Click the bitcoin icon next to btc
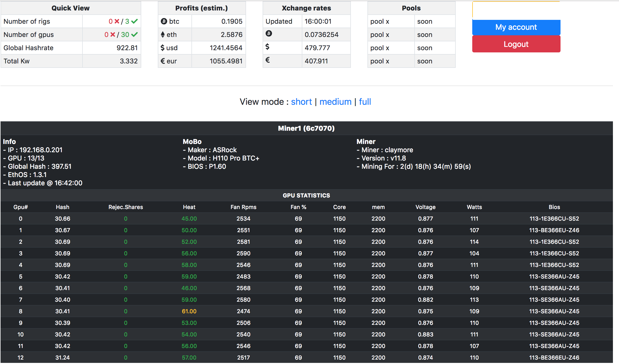Viewport: 619px width, 364px height. (164, 21)
